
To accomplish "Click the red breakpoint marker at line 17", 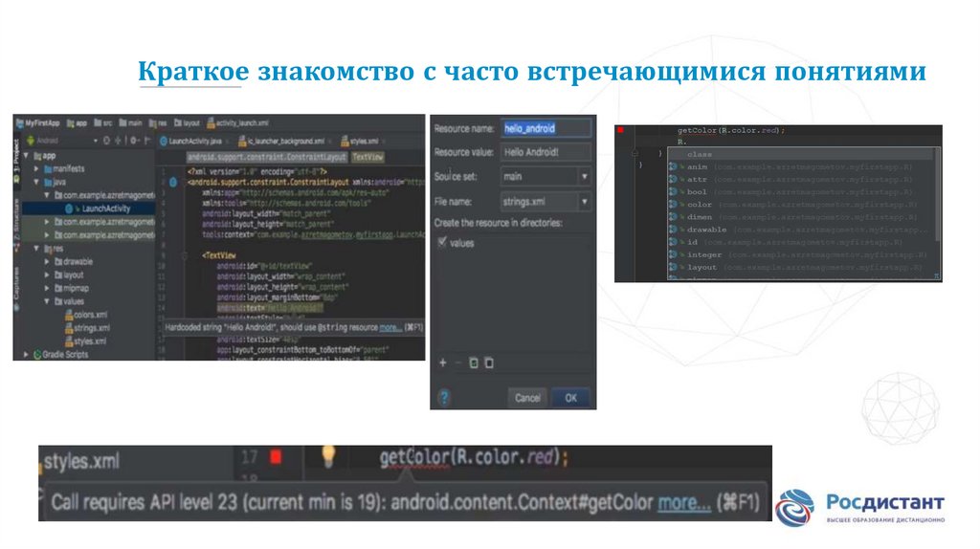I will tap(276, 457).
